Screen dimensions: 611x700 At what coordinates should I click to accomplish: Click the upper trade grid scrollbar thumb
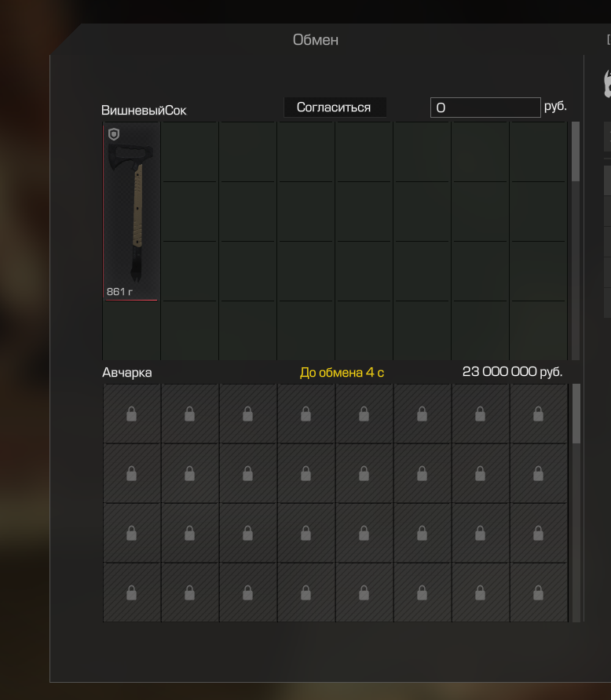[576, 151]
